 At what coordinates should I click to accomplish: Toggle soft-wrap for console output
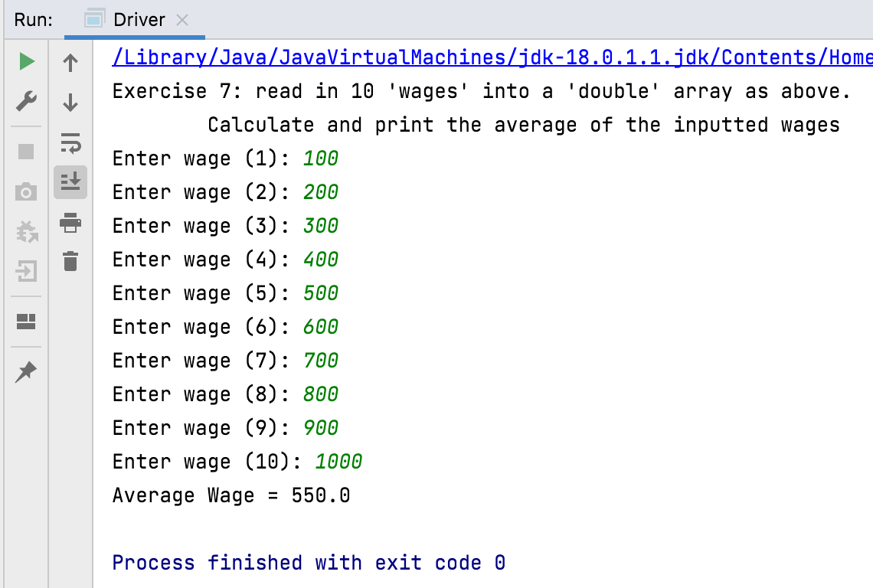coord(70,142)
